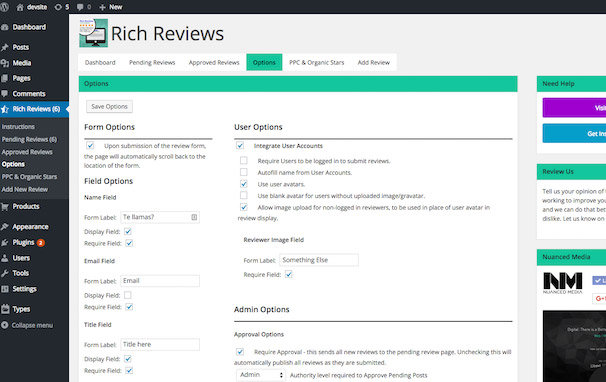
Task: Click the Media icon in sidebar
Action: point(5,63)
